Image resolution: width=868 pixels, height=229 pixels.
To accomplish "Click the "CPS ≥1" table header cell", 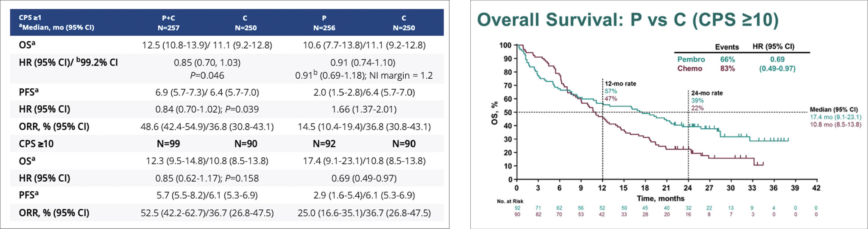I will click(30, 17).
